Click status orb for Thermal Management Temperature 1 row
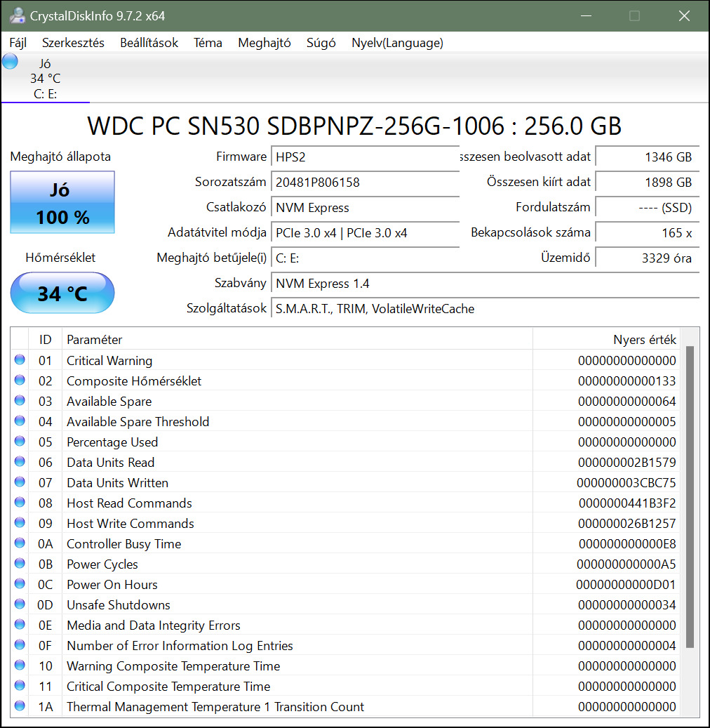The height and width of the screenshot is (728, 710). (x=20, y=706)
